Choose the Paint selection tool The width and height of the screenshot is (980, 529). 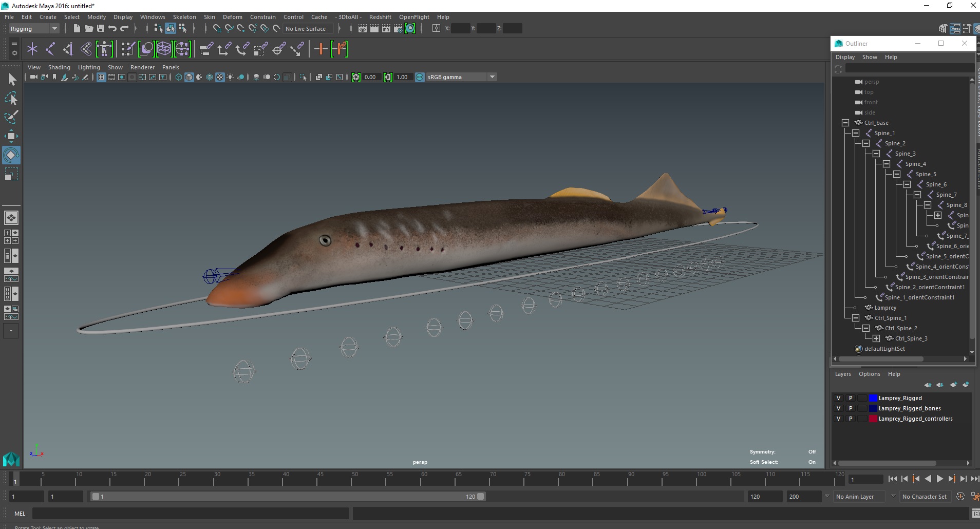(11, 117)
